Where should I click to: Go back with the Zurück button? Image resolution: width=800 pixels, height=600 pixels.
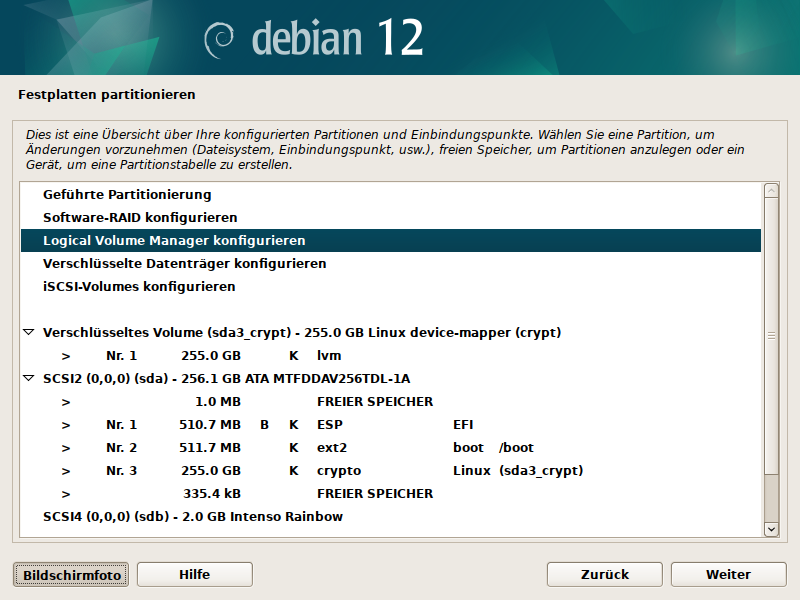coord(605,575)
